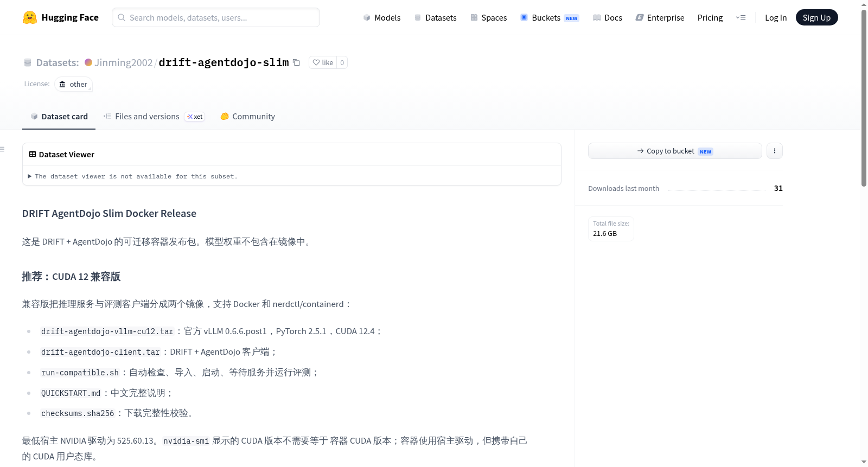The width and height of the screenshot is (868, 467).
Task: Click drift-agentdojo-slim dataset title
Action: click(x=224, y=62)
